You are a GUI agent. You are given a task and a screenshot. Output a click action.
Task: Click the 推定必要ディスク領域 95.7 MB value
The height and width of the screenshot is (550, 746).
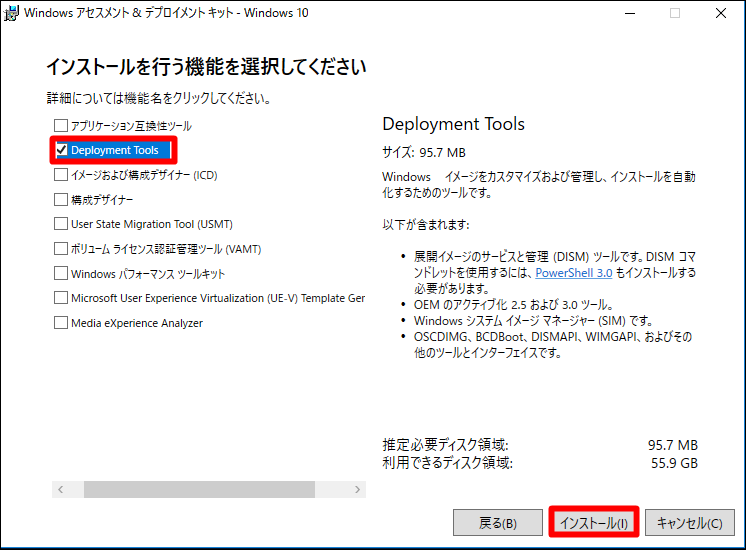673,445
